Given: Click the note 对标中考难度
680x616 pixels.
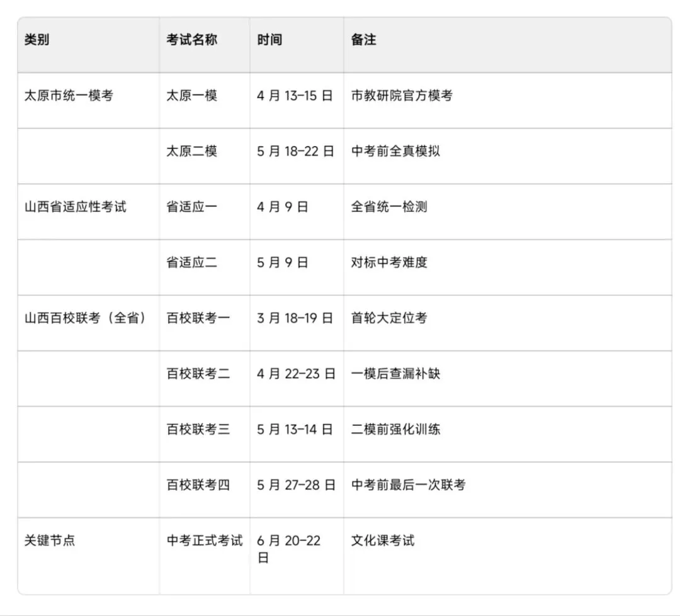Looking at the screenshot, I should pos(389,262).
